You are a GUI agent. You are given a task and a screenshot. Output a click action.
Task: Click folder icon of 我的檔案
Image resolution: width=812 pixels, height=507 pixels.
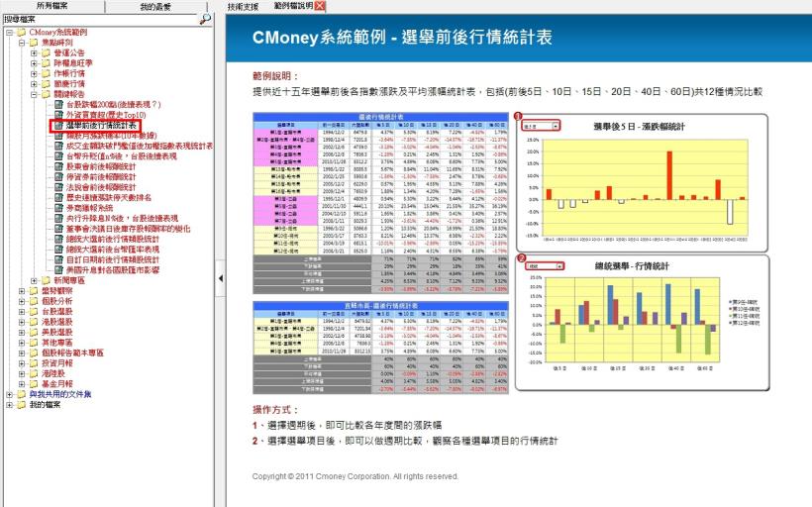pyautogui.click(x=21, y=405)
